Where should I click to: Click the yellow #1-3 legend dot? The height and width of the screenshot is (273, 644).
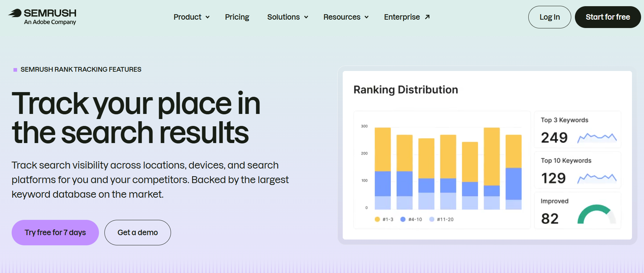point(377,219)
